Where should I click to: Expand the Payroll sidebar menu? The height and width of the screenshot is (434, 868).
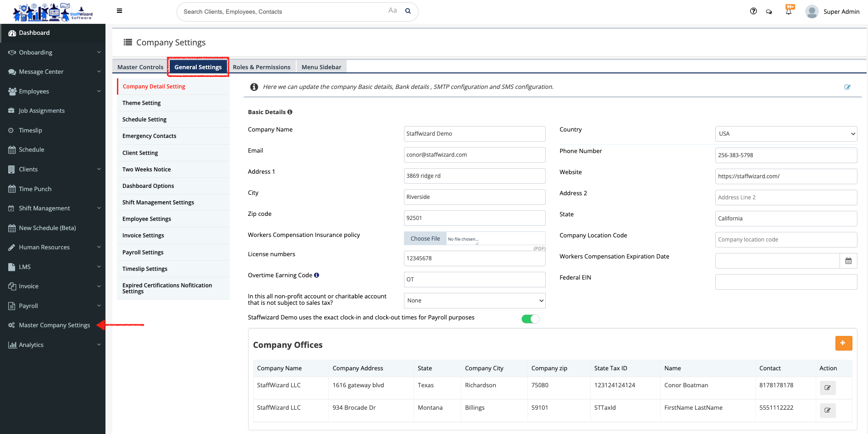(x=53, y=306)
